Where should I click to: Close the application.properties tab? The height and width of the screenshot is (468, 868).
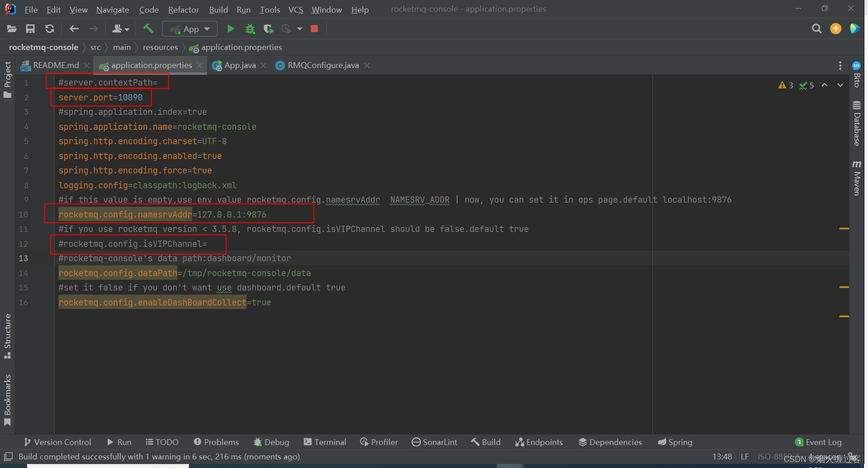click(x=200, y=65)
